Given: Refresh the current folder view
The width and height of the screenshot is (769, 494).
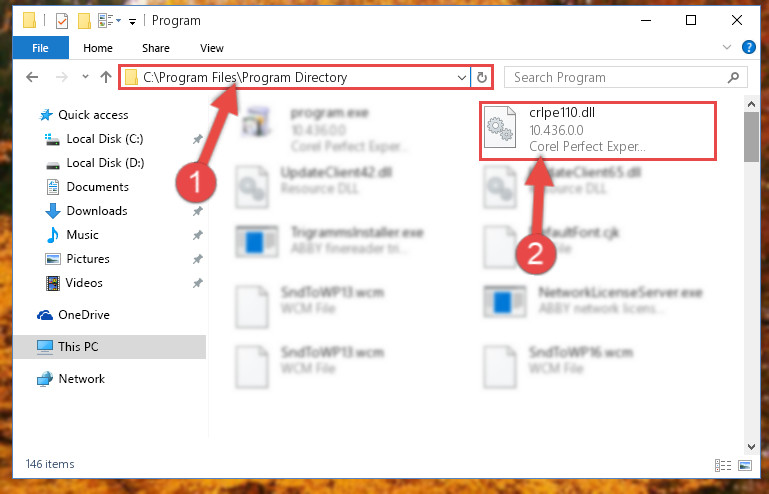Looking at the screenshot, I should click(x=482, y=78).
